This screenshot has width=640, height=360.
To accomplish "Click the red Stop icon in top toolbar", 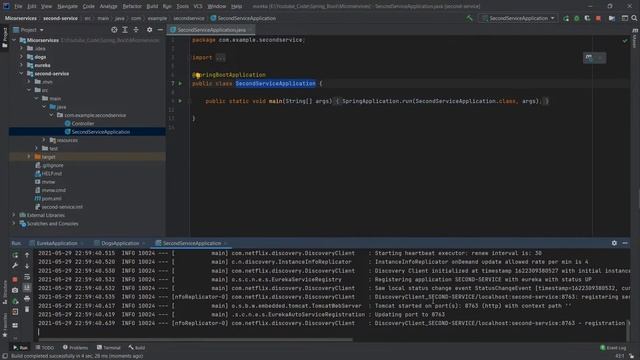I will [598, 18].
